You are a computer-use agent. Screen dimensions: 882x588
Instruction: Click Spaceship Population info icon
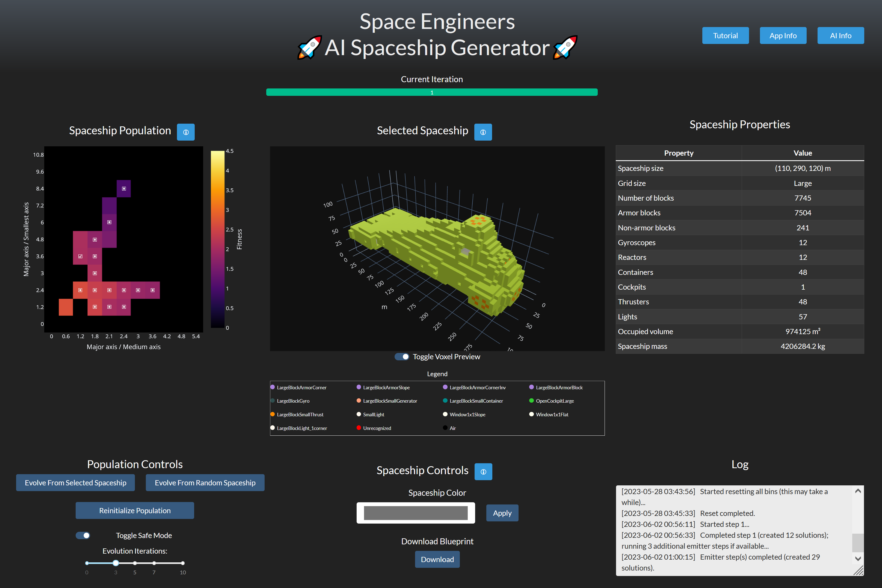(186, 132)
